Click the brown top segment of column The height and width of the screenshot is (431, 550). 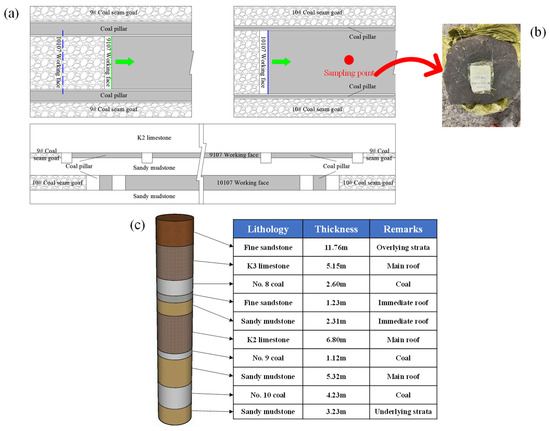coord(175,230)
